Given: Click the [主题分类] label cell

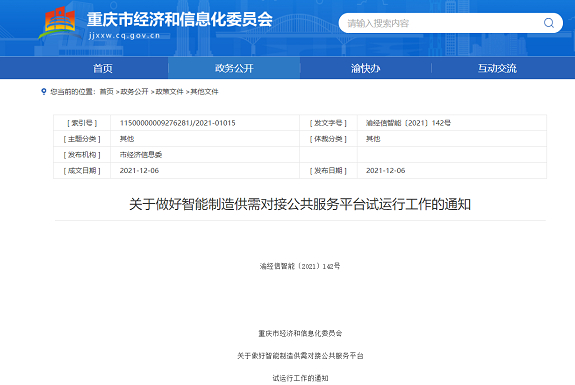Looking at the screenshot, I should (82, 139).
